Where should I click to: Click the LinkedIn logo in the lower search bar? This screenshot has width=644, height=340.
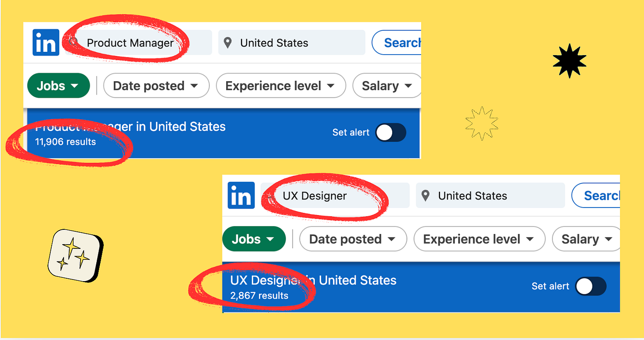[x=241, y=195]
